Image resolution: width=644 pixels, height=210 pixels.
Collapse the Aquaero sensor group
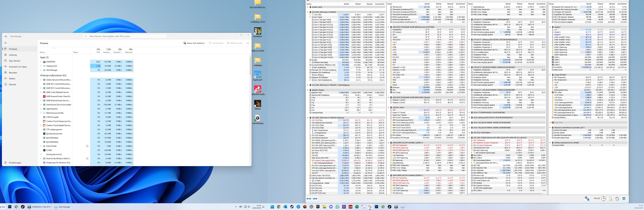pyautogui.click(x=550, y=27)
